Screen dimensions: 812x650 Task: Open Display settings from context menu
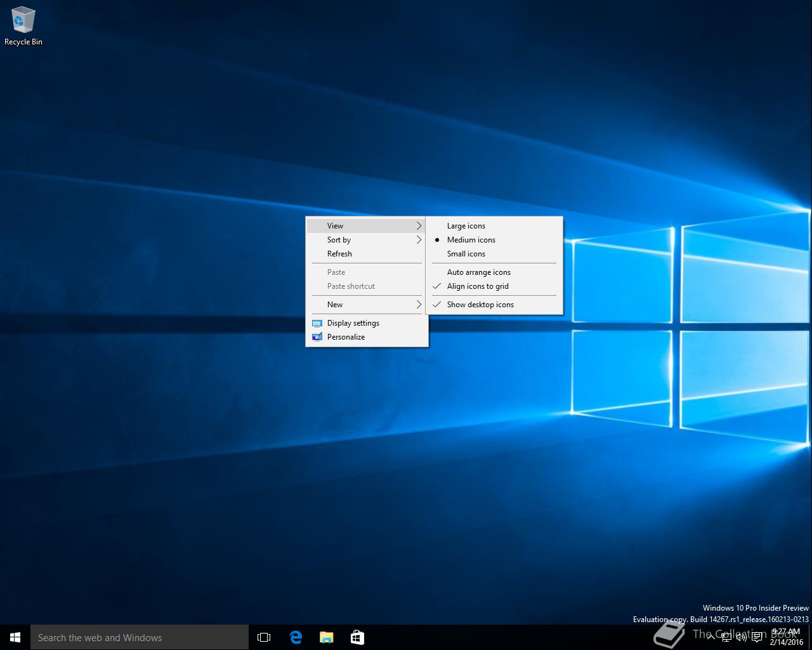click(x=353, y=323)
